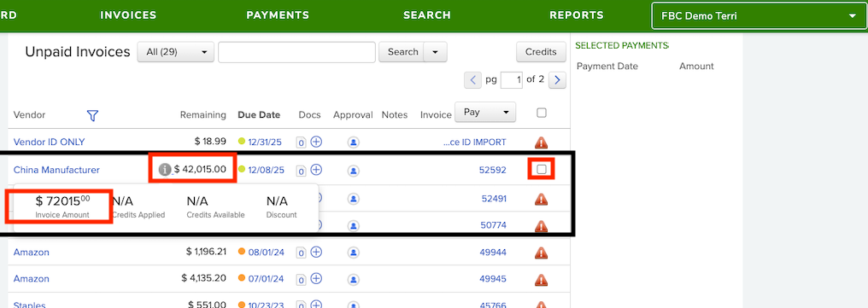Viewport: 868px width, 308px height.
Task: Open invoice number 52491
Action: (493, 199)
